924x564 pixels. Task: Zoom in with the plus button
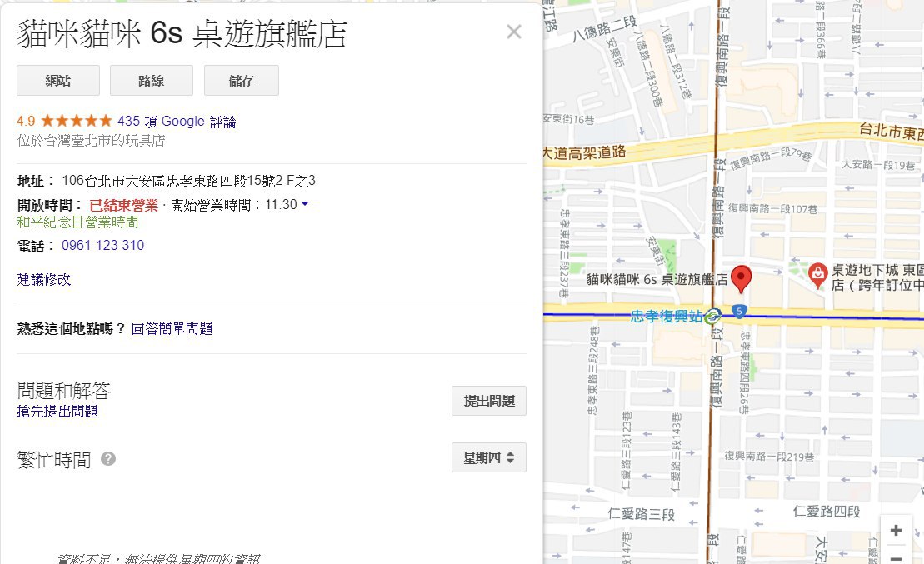[896, 531]
